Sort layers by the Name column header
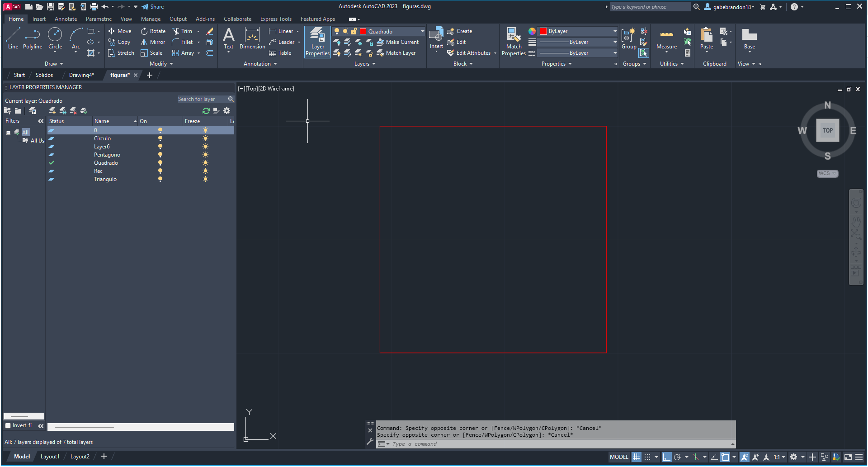 (115, 121)
